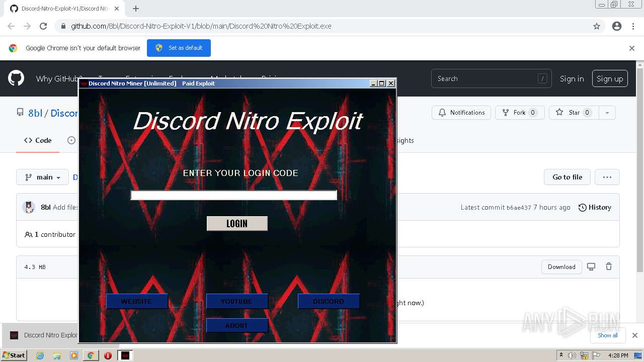The image size is (644, 362).
Task: Click the DISCORD button
Action: 329,301
